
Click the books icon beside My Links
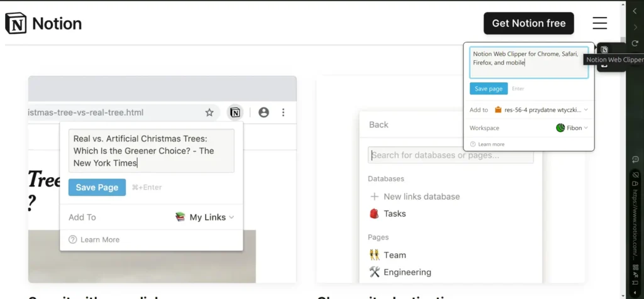click(180, 217)
